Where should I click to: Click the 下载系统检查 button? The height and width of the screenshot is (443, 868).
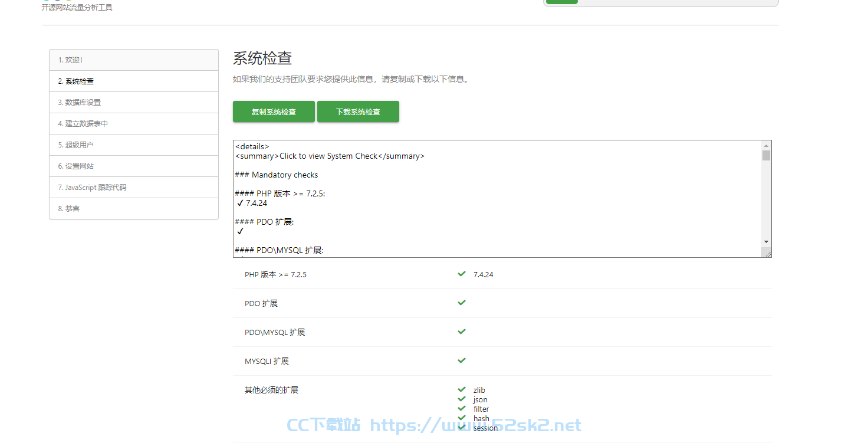pyautogui.click(x=358, y=111)
